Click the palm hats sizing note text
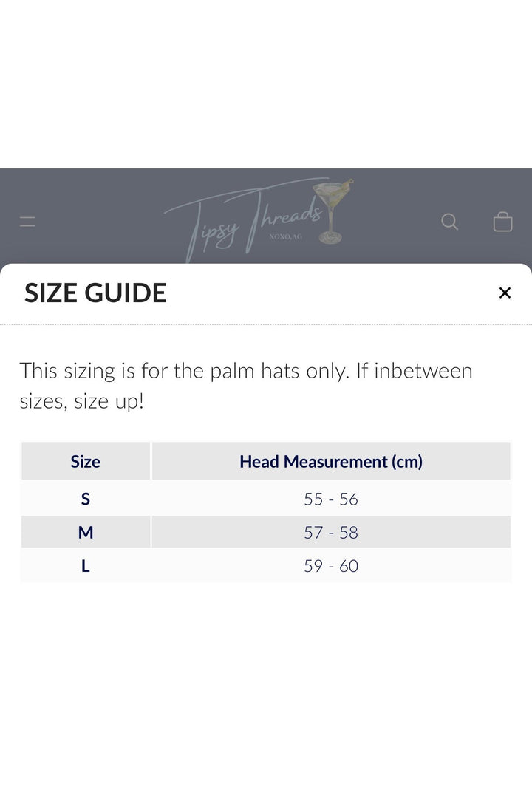The image size is (532, 798). [x=246, y=386]
